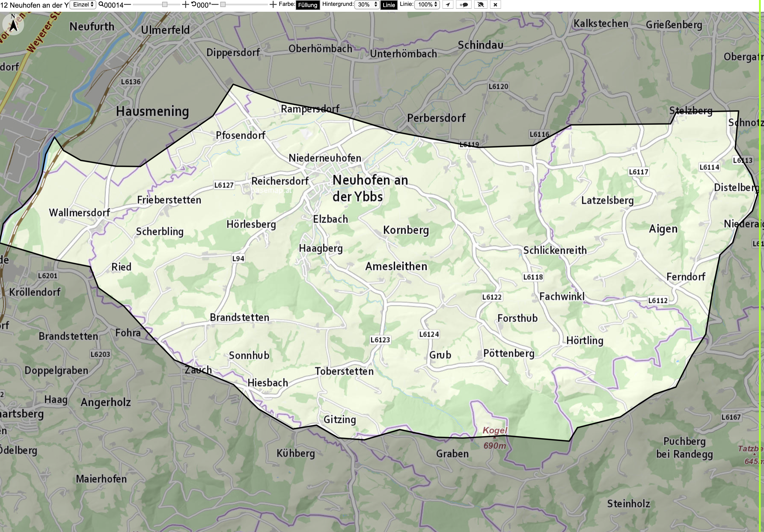Click the zoom slider handle
Screen dimensions: 764x532
[165, 5]
